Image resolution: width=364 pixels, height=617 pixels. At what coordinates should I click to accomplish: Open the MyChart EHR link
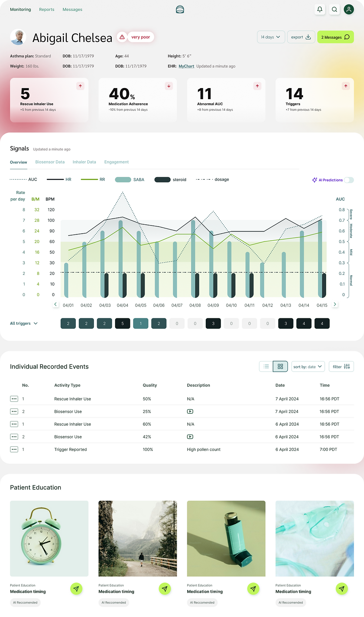tap(186, 66)
